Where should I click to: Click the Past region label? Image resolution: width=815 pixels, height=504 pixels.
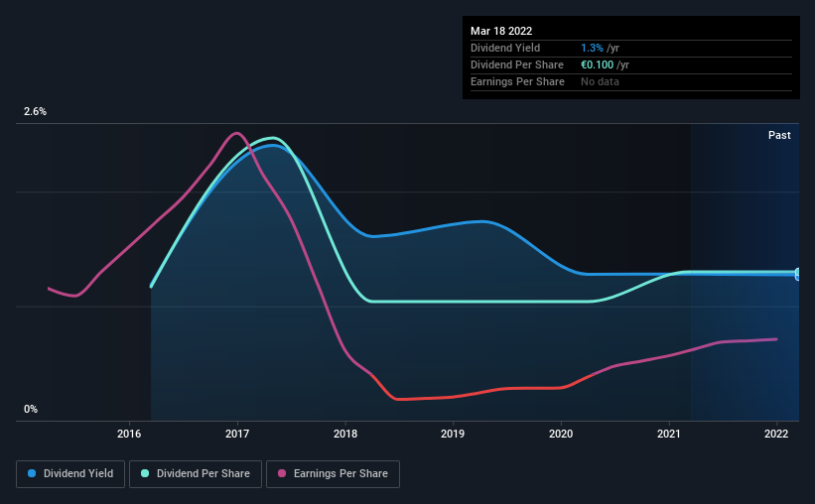tap(779, 135)
